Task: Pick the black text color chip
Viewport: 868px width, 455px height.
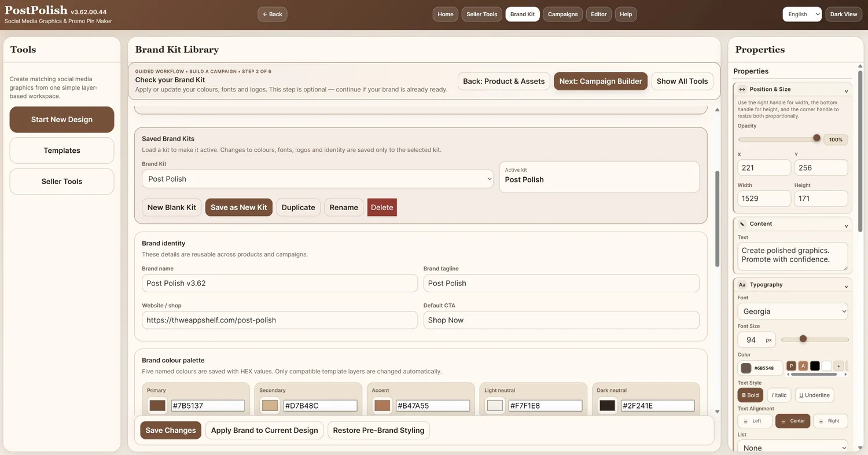Action: pos(815,366)
